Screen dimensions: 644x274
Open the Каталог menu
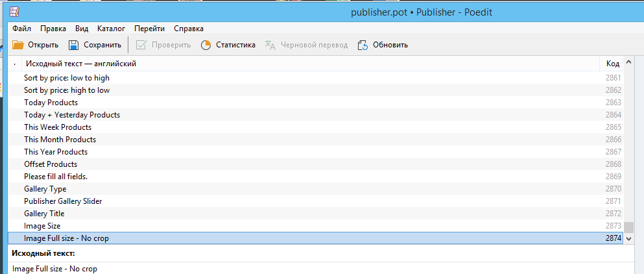(112, 29)
